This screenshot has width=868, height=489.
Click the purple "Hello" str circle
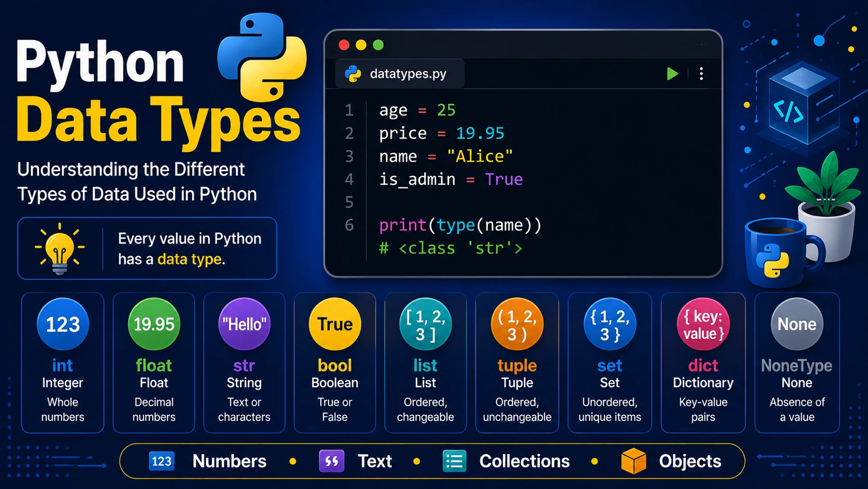click(x=244, y=324)
